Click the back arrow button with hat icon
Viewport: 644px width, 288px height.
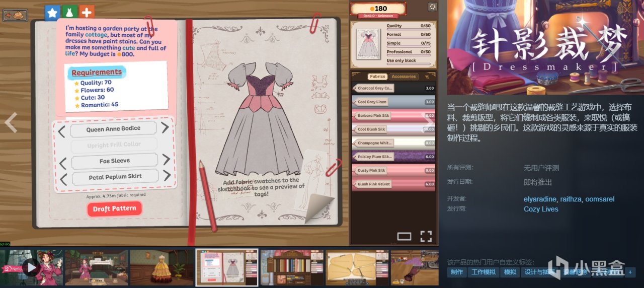coord(15,15)
